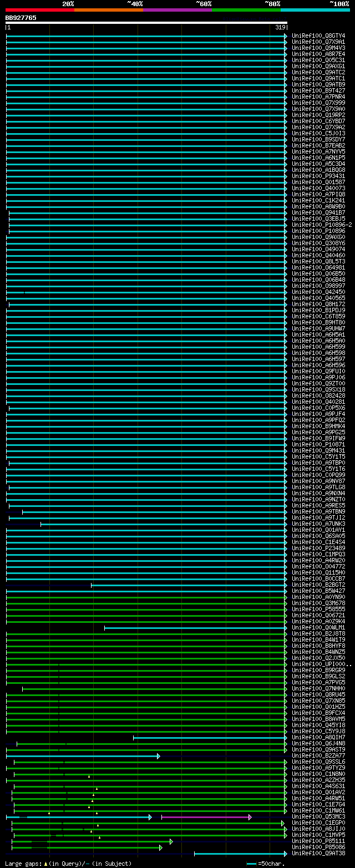The width and height of the screenshot is (355, 868).
Task: Click label UniRef100_Q308Y6
Action: (x=318, y=243)
